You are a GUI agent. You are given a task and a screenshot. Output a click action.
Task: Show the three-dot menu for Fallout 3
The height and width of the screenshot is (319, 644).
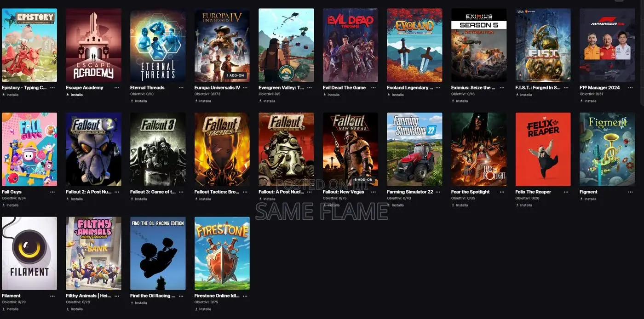(181, 192)
